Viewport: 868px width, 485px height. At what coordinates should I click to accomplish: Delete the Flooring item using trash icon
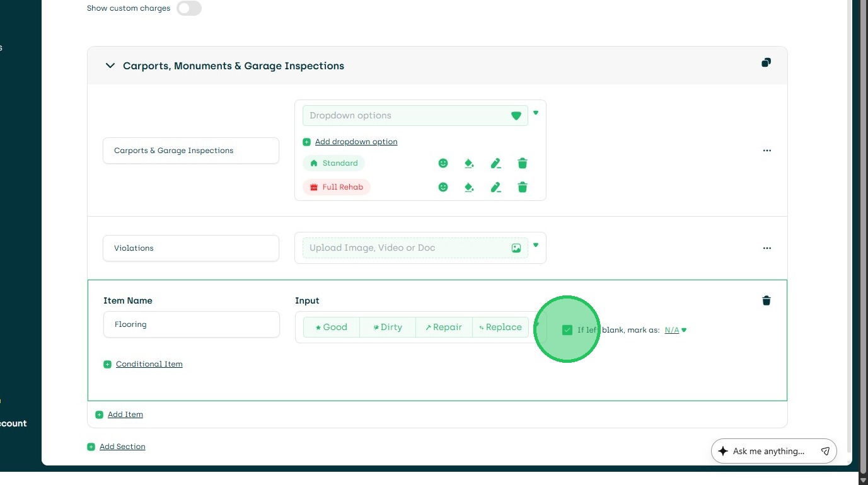pos(766,301)
